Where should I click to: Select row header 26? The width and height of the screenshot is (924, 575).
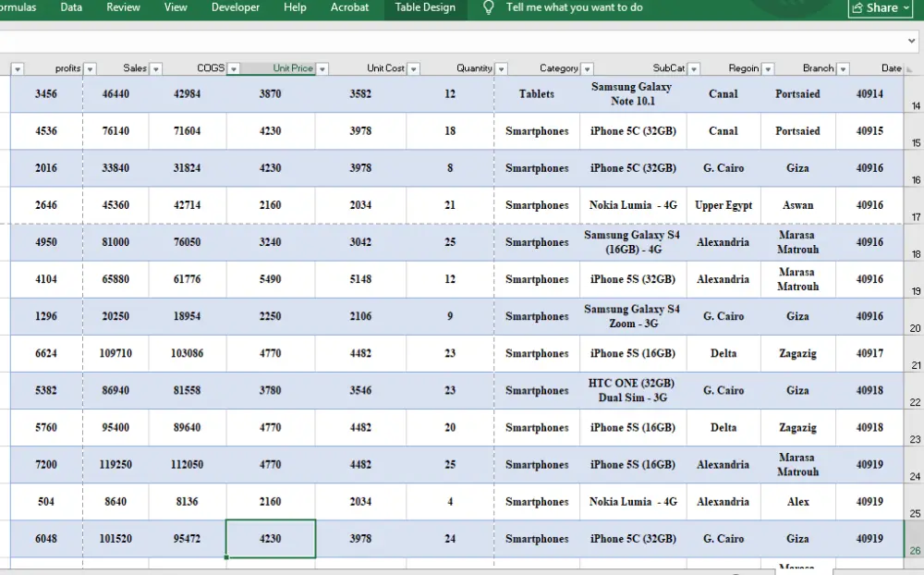(x=915, y=538)
